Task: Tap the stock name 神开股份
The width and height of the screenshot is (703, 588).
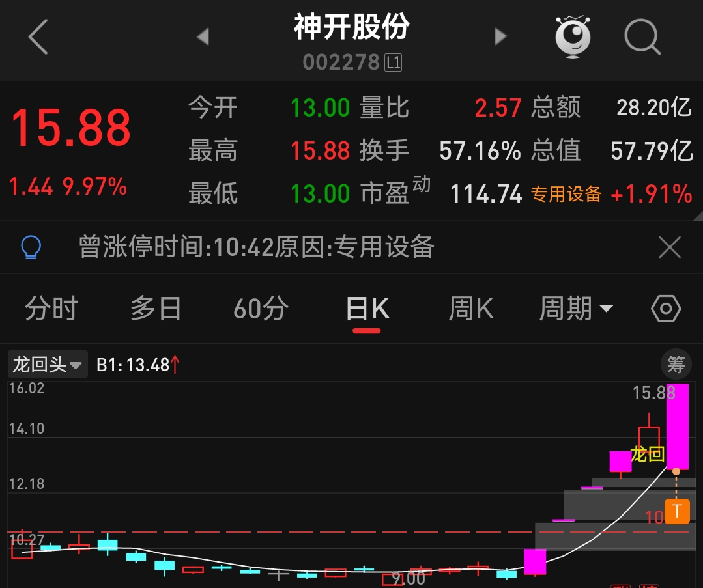Action: [352, 27]
